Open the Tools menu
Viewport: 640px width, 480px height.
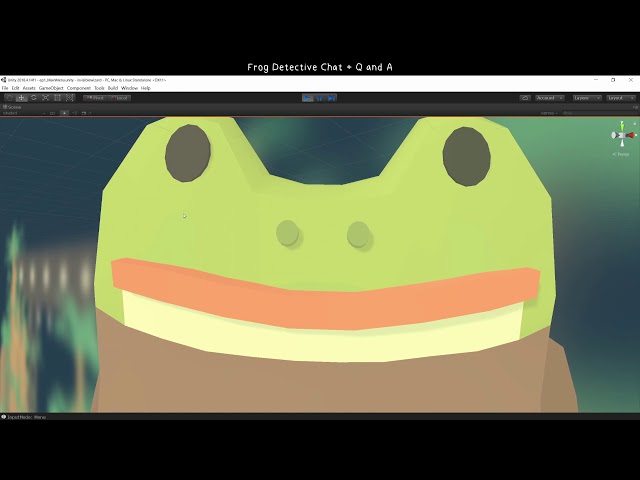(x=99, y=88)
